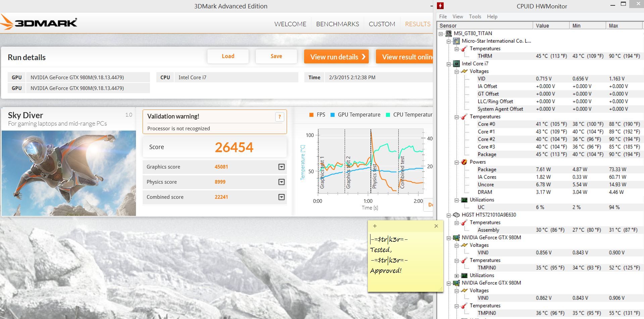This screenshot has height=319, width=644.
Task: Collapse the Micro-Star International tree node
Action: coord(449,41)
